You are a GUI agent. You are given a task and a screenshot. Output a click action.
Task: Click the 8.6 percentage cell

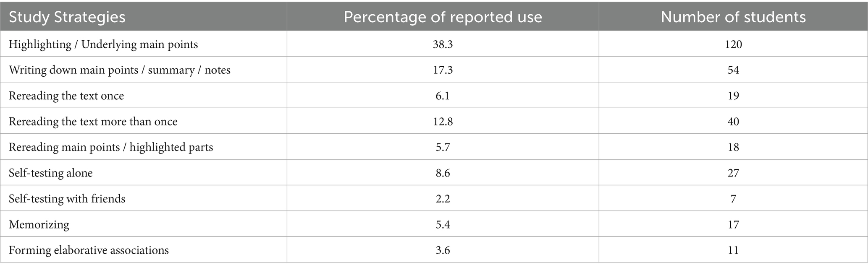pyautogui.click(x=443, y=173)
